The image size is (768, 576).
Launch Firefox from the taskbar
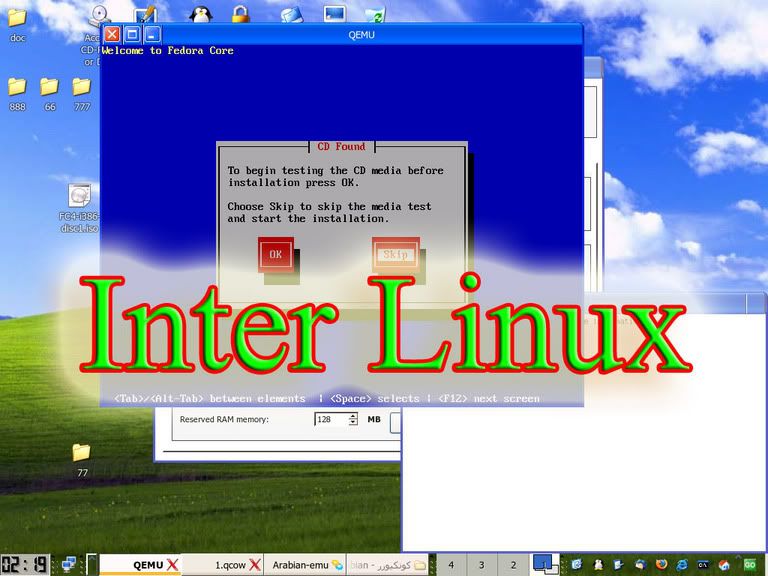point(661,565)
